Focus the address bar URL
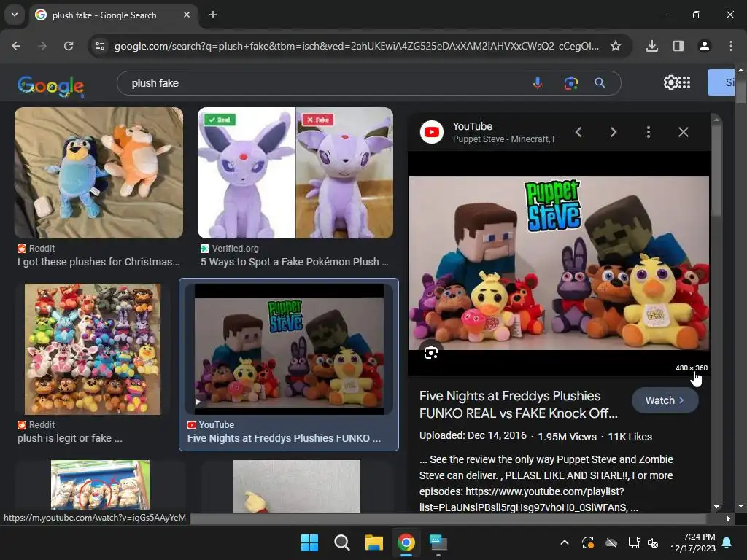This screenshot has height=560, width=747. [x=356, y=46]
